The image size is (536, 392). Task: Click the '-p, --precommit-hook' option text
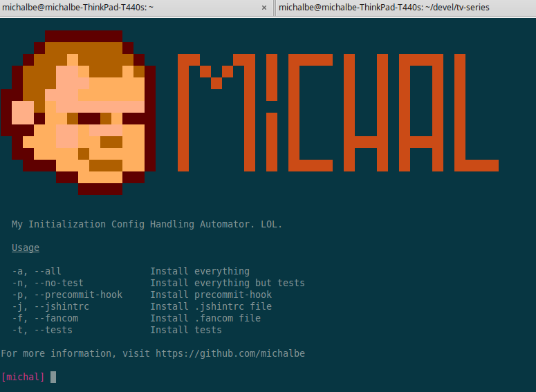coord(67,295)
